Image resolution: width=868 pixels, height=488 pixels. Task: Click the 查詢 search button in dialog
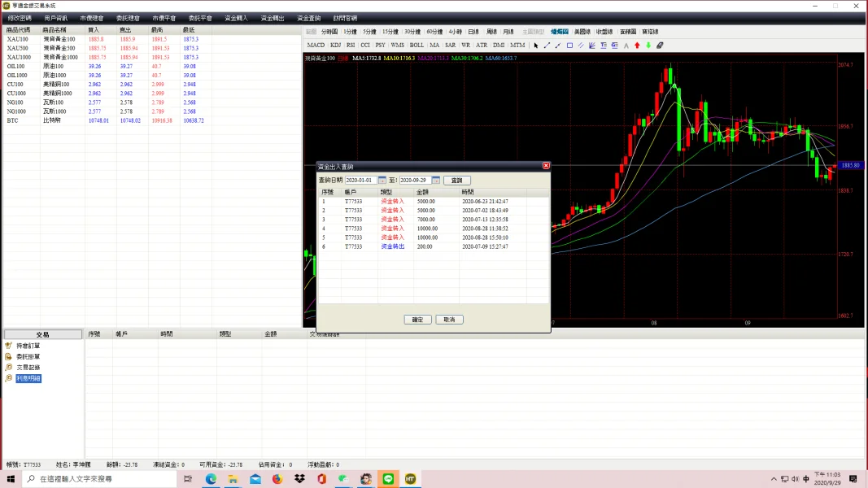click(x=456, y=181)
